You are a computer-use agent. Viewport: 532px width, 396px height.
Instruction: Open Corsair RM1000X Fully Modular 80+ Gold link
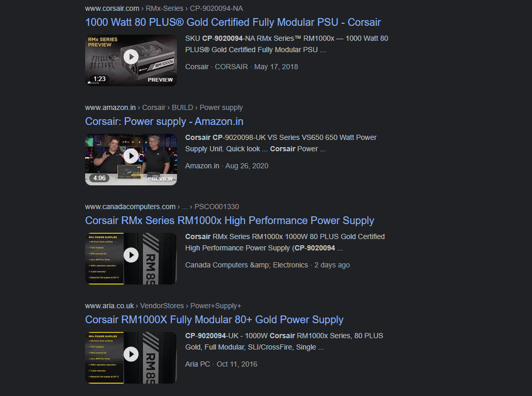[x=214, y=320]
